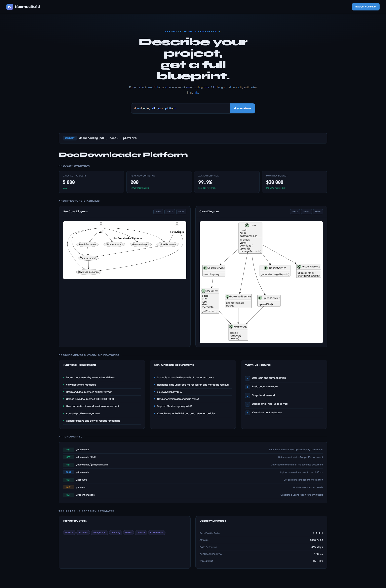Image resolution: width=386 pixels, height=588 pixels.
Task: Select the Daily Active Users card
Action: [91, 182]
